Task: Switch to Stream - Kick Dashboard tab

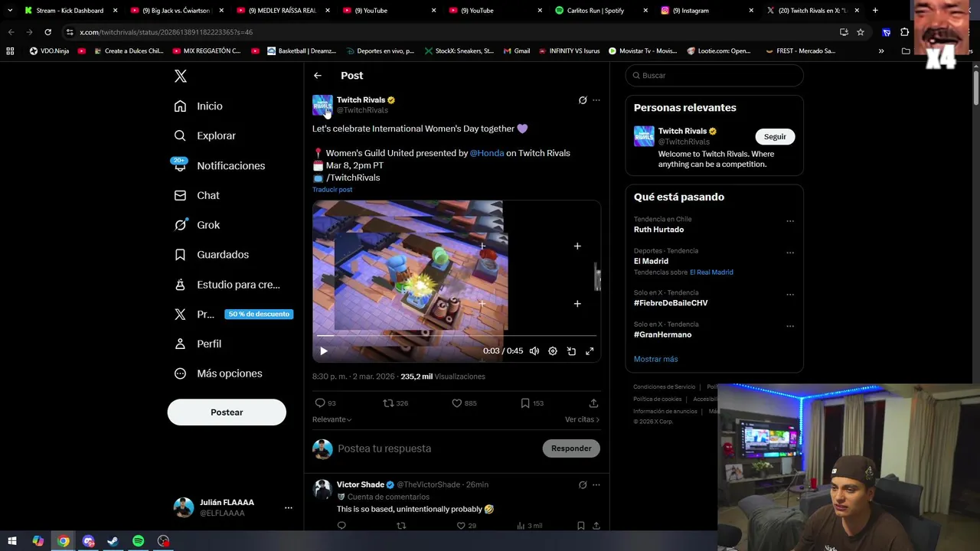Action: (x=70, y=11)
